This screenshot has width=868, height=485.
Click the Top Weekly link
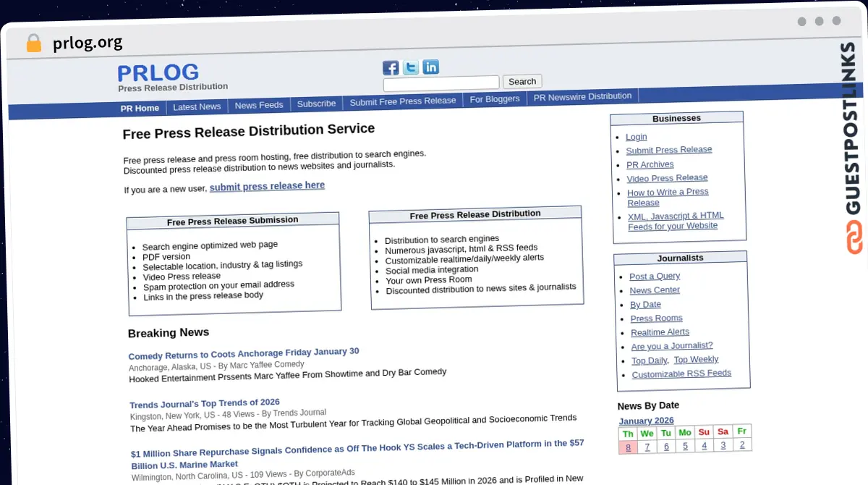point(696,359)
